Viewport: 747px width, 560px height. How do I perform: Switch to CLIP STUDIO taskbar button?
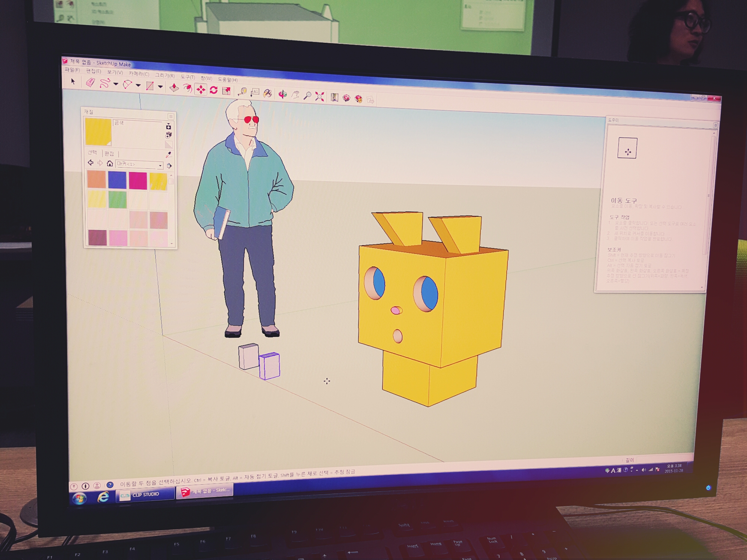coord(145,495)
